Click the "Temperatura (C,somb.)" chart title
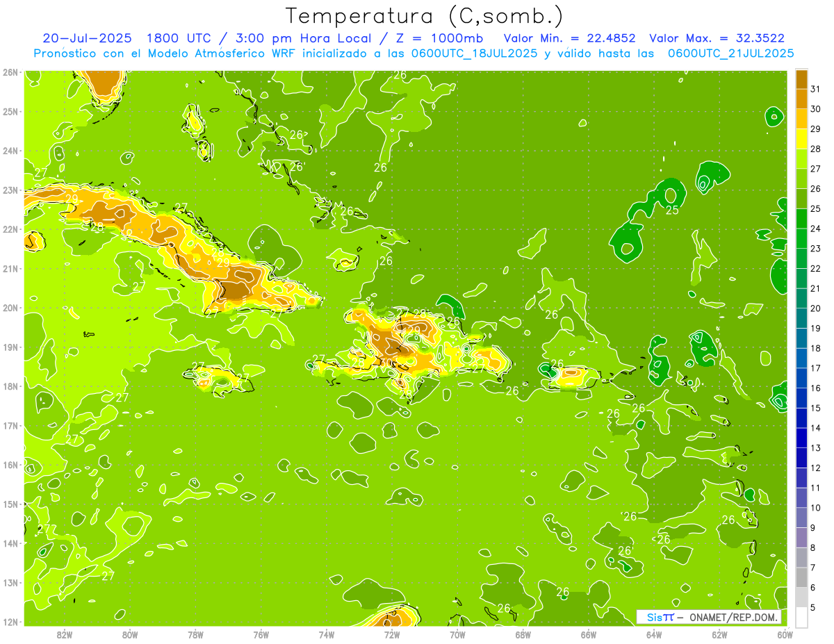Image resolution: width=834 pixels, height=644 pixels. point(425,16)
